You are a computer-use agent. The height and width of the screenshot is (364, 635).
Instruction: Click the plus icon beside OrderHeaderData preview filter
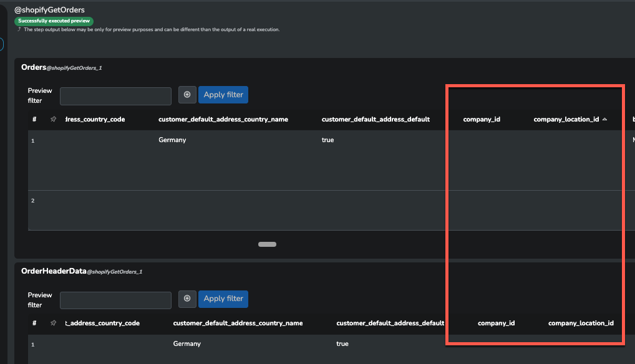187,299
